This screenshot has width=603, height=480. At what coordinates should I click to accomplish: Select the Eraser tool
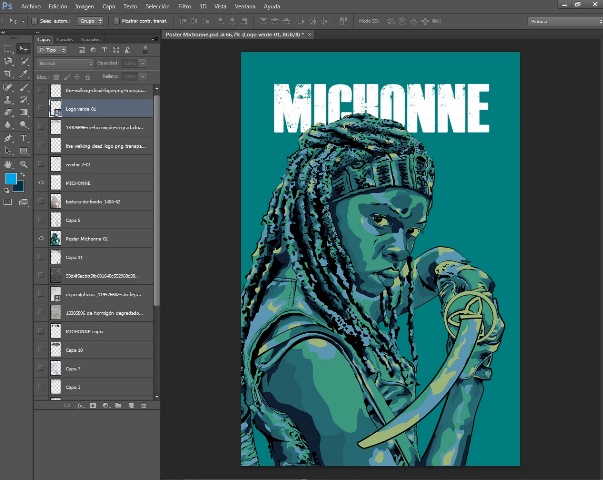click(8, 112)
